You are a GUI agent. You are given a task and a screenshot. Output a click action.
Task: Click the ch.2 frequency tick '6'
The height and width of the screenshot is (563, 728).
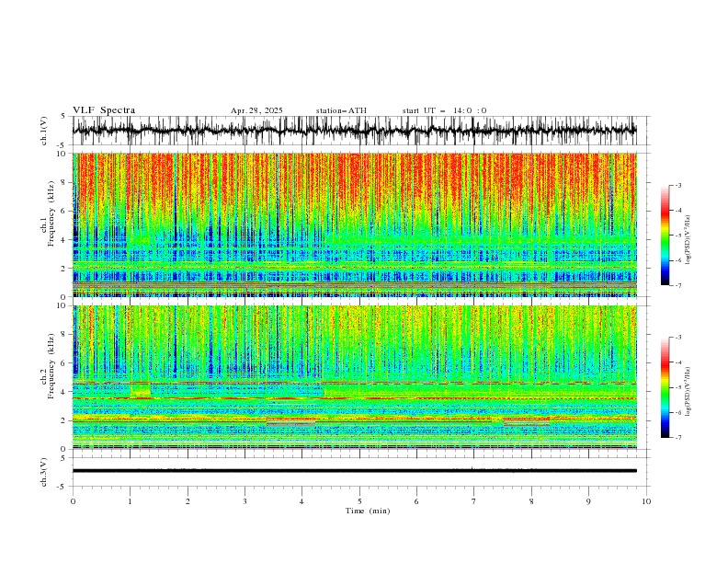pyautogui.click(x=63, y=363)
